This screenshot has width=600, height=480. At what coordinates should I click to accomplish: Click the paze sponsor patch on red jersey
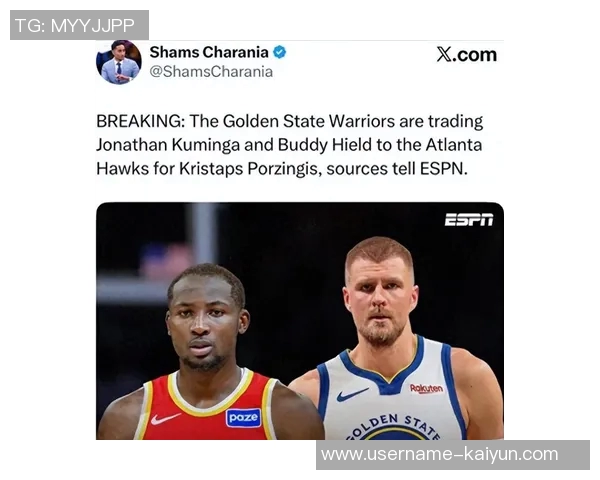243,417
